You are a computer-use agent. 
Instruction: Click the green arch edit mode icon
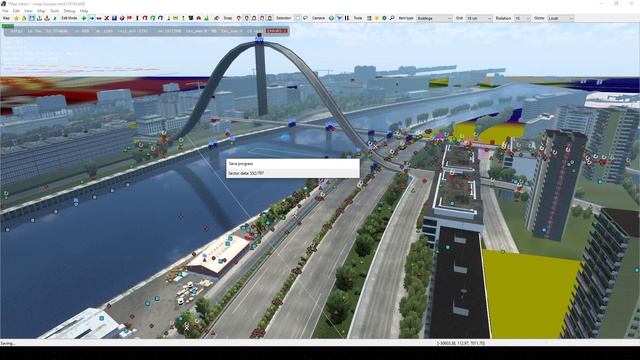[x=153, y=18]
